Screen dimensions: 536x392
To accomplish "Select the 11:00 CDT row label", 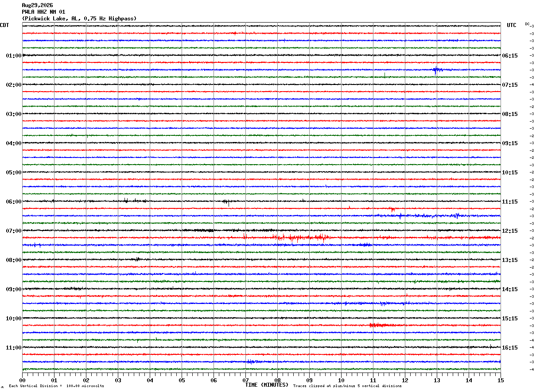I will (x=13, y=348).
